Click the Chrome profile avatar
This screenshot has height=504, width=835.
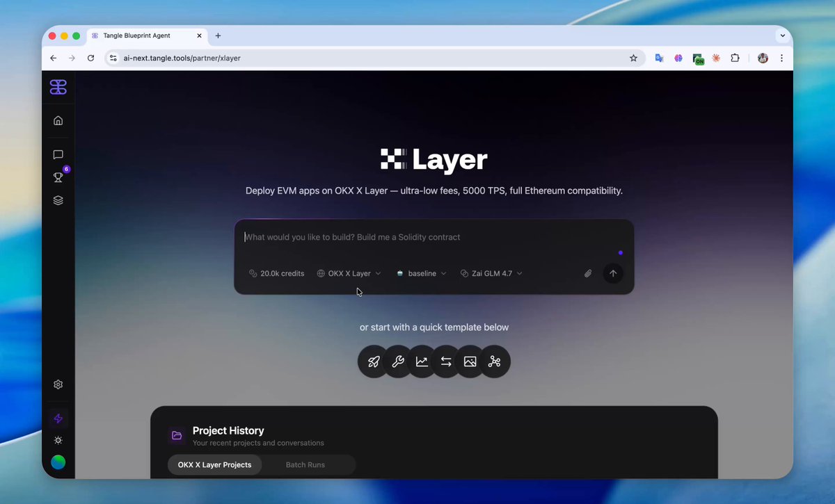coord(763,58)
